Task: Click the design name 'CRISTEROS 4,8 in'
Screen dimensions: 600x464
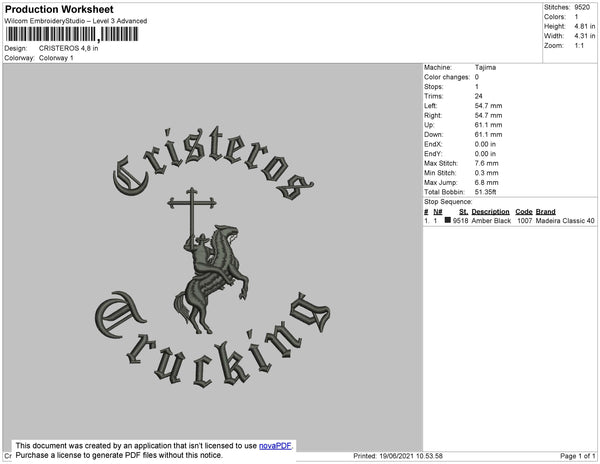Action: (x=68, y=49)
